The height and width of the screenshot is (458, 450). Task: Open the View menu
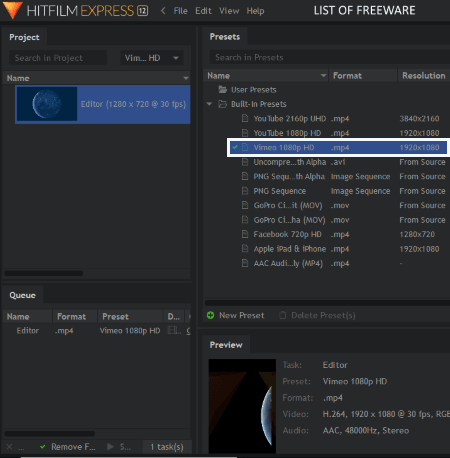(229, 11)
